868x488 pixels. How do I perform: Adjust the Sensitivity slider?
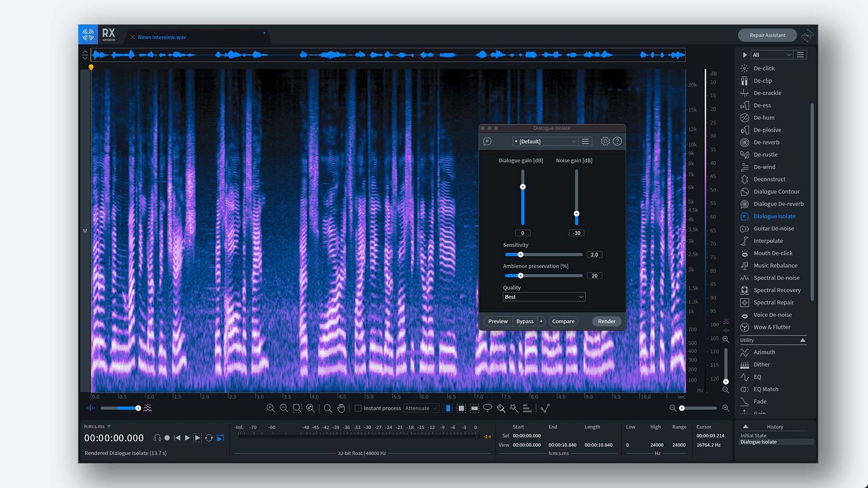tap(520, 254)
